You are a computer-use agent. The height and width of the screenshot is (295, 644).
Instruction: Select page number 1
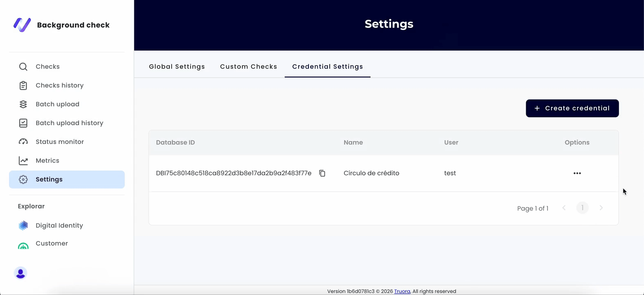click(x=582, y=208)
